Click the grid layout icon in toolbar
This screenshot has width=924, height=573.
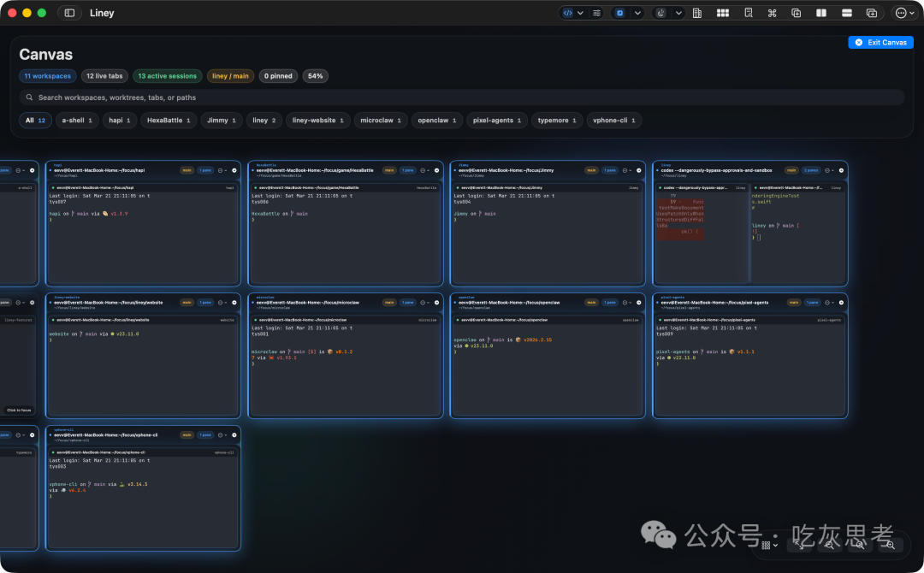[723, 13]
